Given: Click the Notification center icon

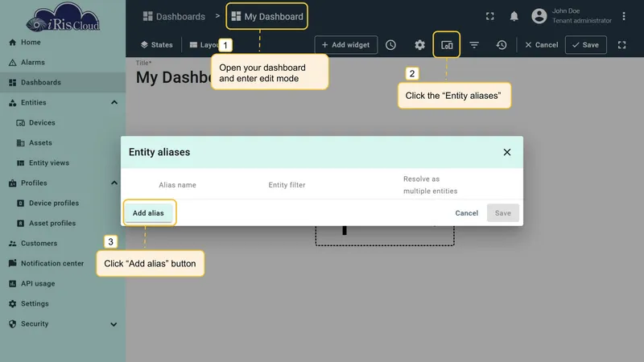Looking at the screenshot, I should click(x=12, y=263).
